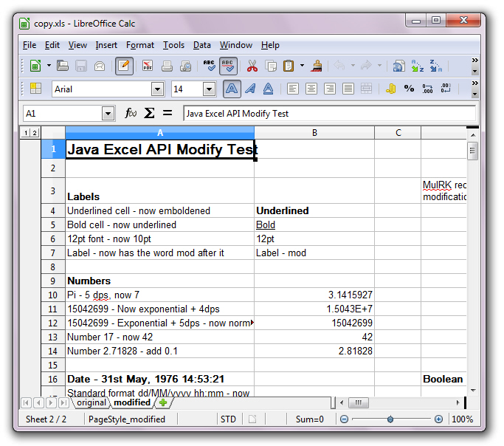Open the Page Preview icon
The height and width of the screenshot is (446, 504).
pos(185,66)
